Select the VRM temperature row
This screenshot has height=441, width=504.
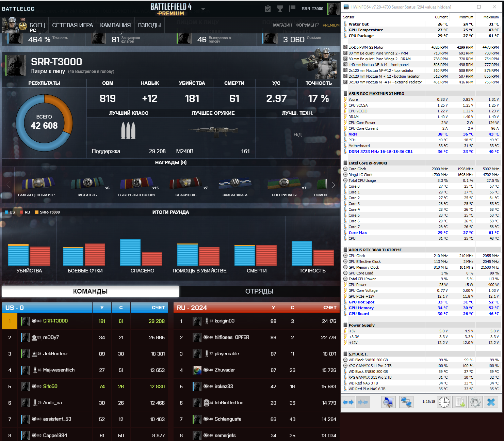click(x=421, y=134)
